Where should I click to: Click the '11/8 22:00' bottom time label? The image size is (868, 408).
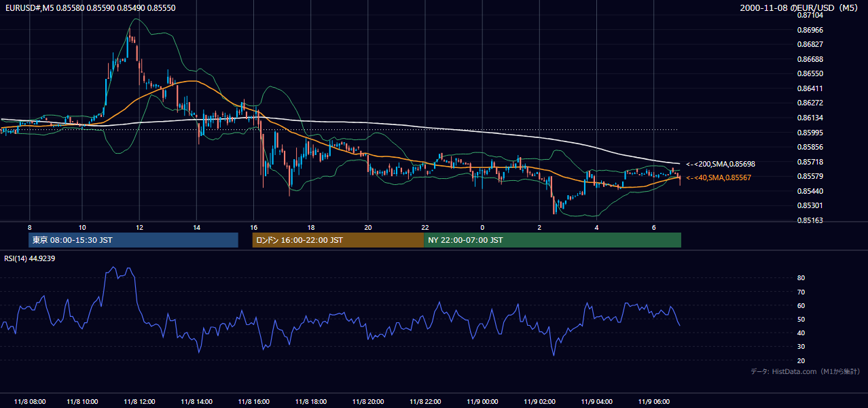[425, 401]
